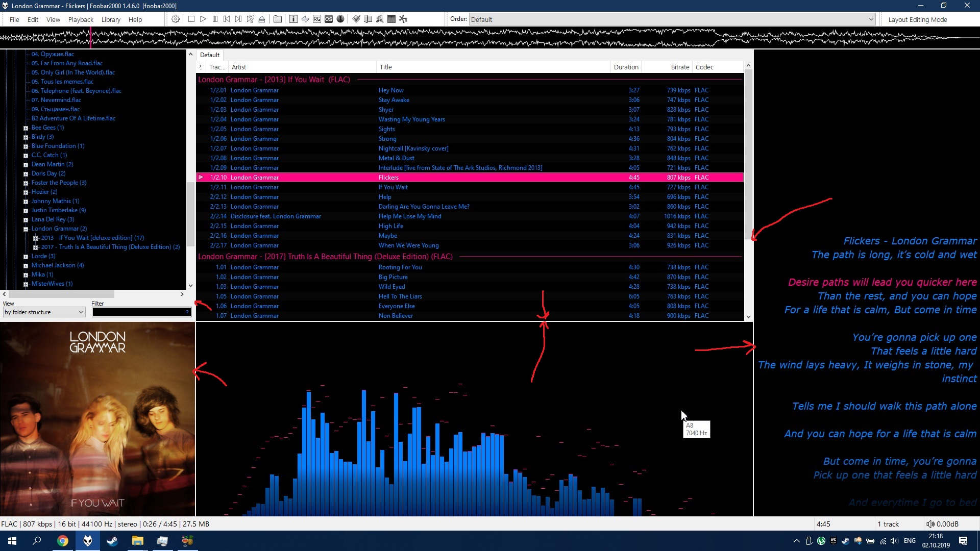The width and height of the screenshot is (980, 551).
Task: Open the Playback menu
Action: (81, 19)
